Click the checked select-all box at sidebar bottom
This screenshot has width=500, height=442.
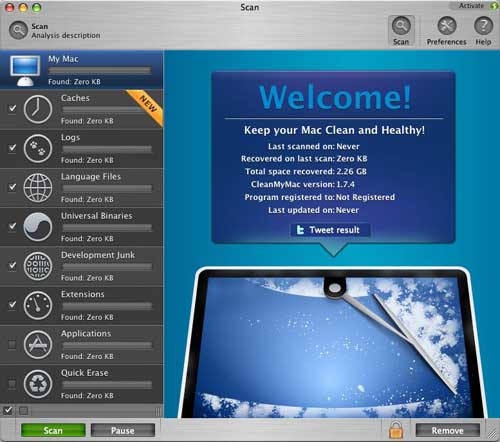click(x=8, y=410)
